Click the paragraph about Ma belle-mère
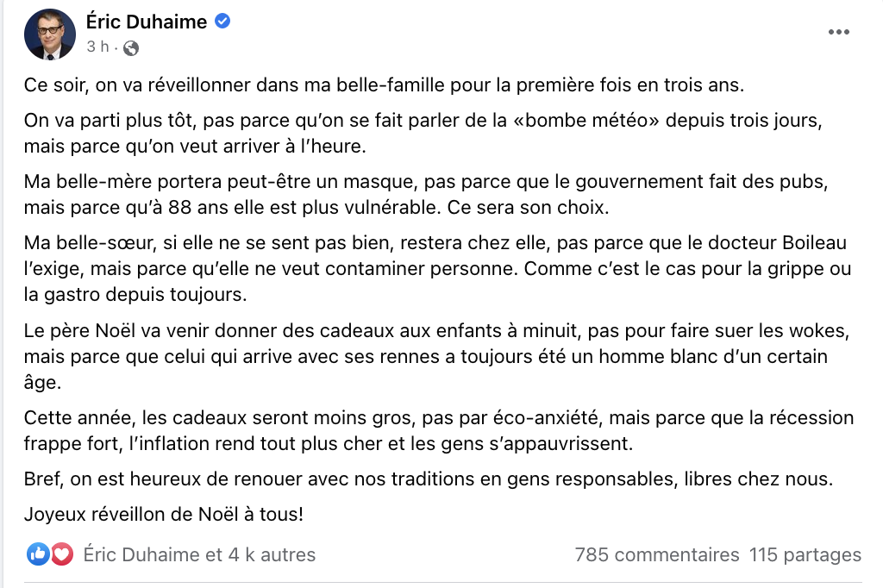Screen dimensions: 883x588 [x=426, y=194]
